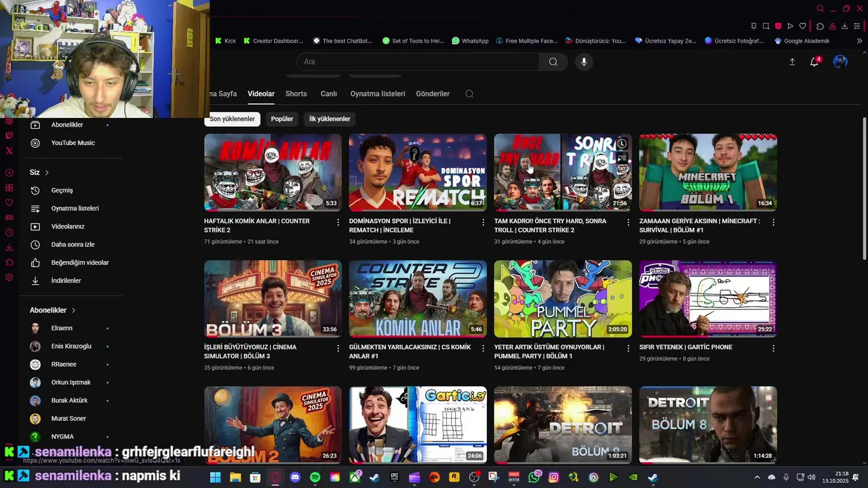
Task: Open options menu for 'SIFIR YETENEK' video
Action: (773, 348)
